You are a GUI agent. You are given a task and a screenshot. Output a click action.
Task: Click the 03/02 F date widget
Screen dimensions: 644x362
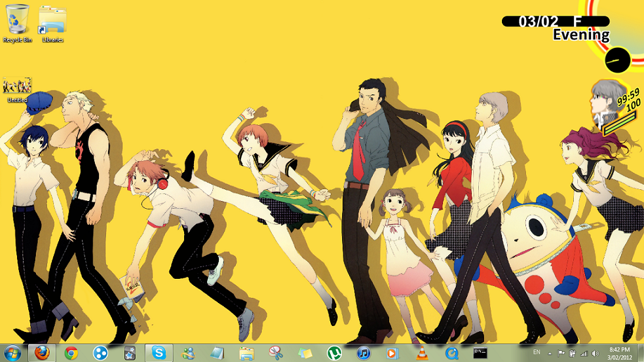556,21
